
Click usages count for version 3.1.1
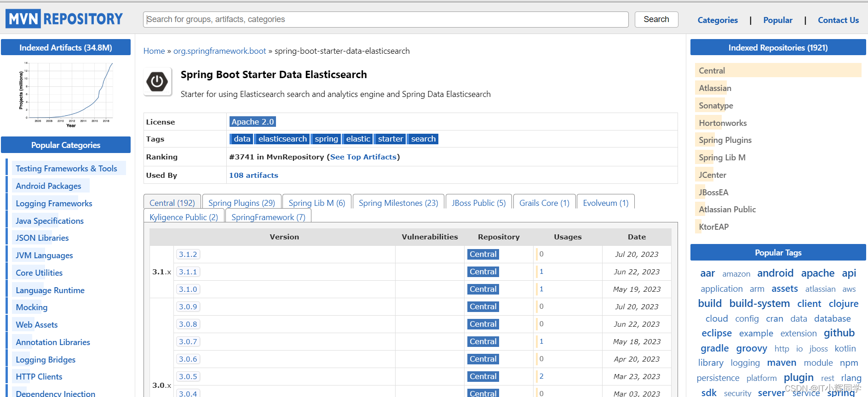pyautogui.click(x=541, y=272)
